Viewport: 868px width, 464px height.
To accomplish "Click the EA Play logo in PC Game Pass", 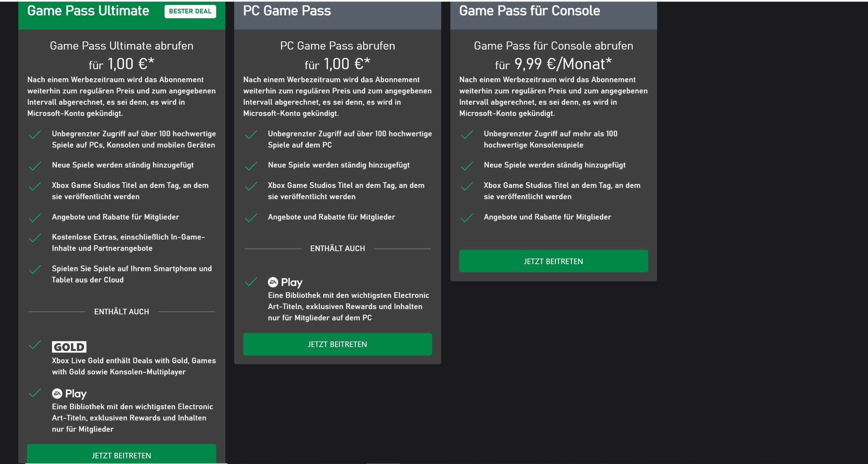I will (x=285, y=282).
